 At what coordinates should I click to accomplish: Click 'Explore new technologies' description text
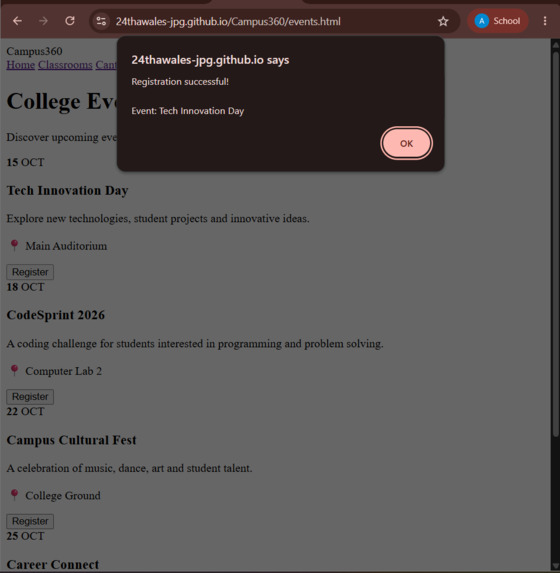158,219
